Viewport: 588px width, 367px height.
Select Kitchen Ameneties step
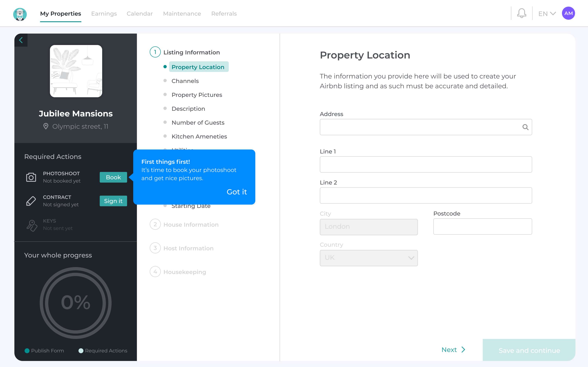(199, 136)
